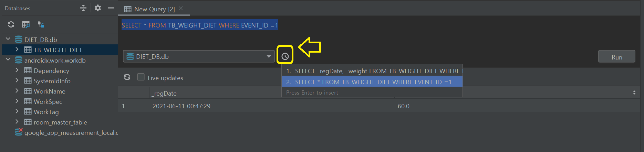Open a new query tab icon
644x152 pixels.
(26, 24)
